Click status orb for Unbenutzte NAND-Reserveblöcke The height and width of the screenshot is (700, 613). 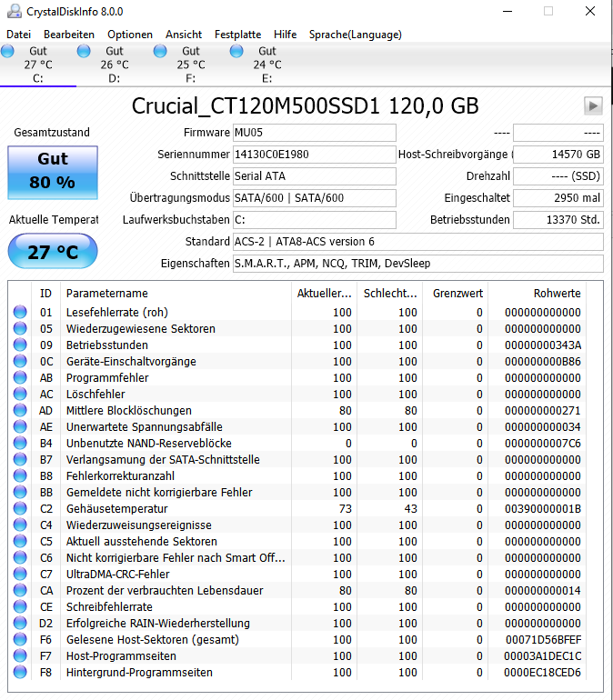(x=20, y=443)
